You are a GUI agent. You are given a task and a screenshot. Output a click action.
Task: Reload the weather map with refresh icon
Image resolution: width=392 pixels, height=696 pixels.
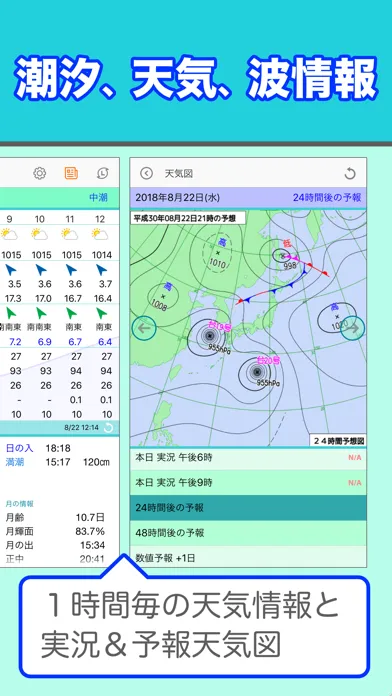[350, 174]
